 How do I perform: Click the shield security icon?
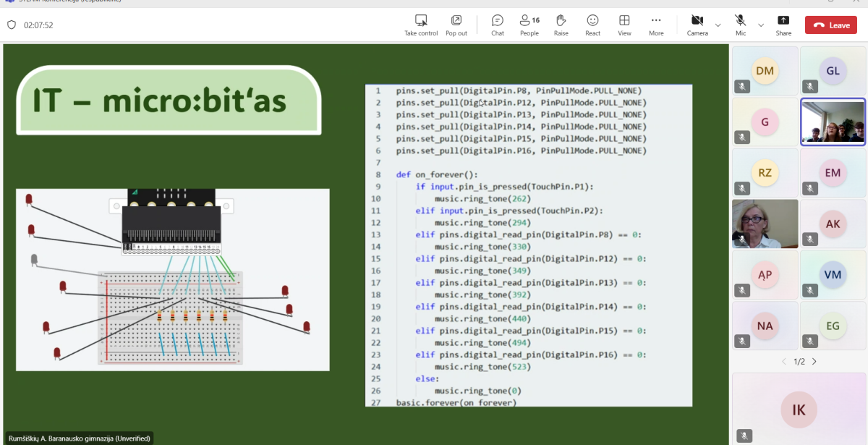point(12,25)
